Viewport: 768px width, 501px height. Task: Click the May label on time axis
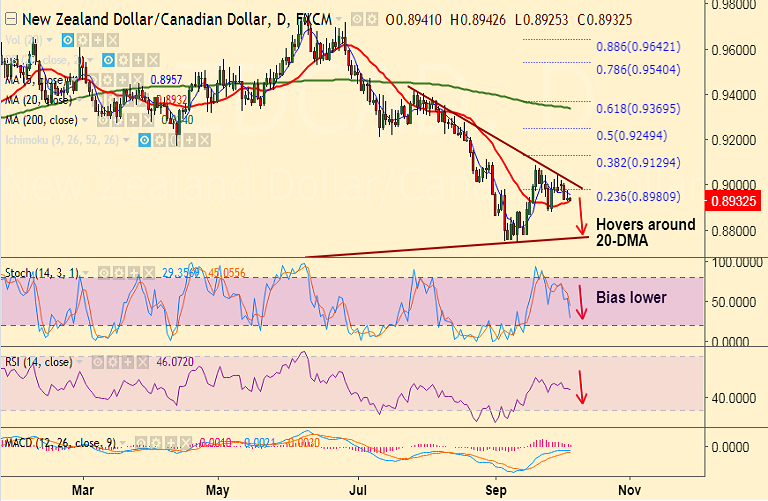pyautogui.click(x=217, y=490)
